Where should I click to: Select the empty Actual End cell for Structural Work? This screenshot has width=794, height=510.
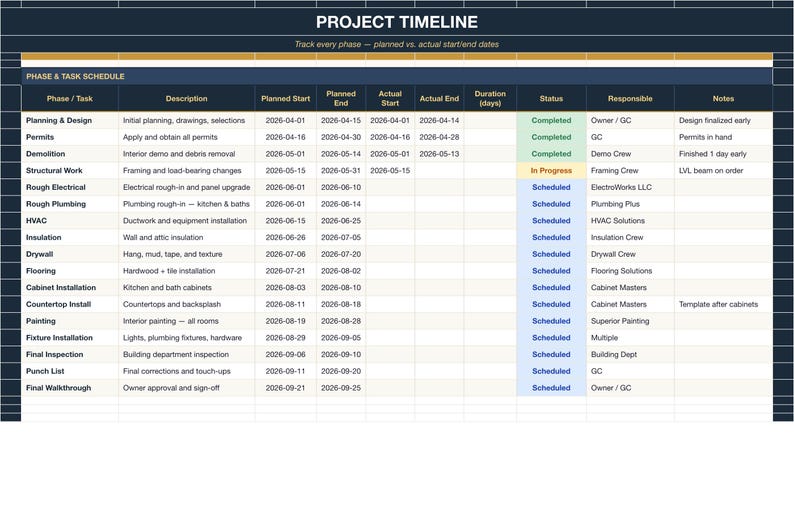(439, 170)
